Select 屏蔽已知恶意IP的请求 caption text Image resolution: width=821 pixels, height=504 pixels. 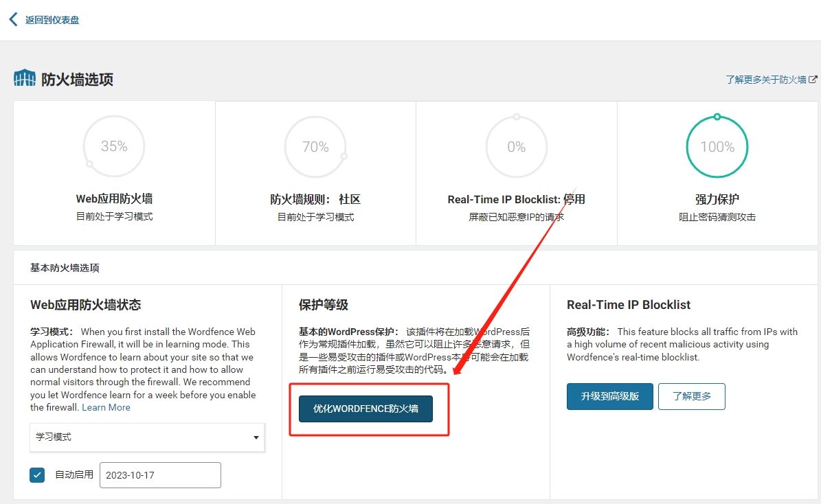point(516,217)
